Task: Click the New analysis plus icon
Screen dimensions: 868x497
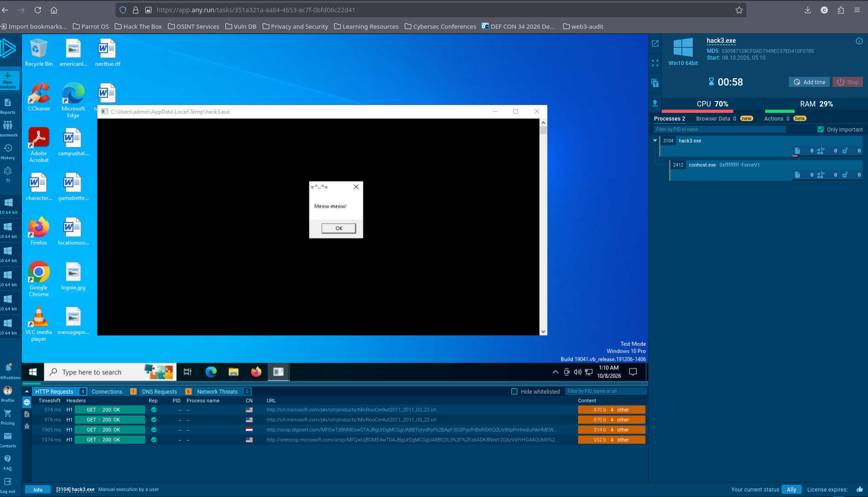Action: pos(8,76)
